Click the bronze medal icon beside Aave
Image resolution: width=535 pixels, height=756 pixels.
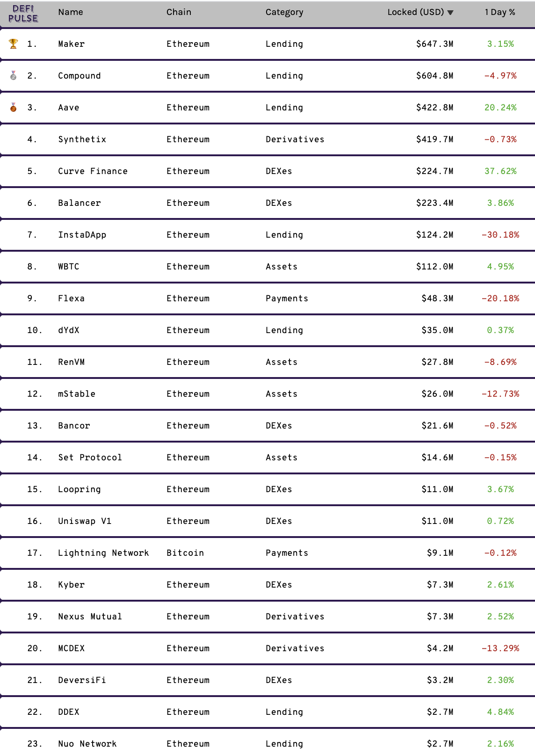coord(14,107)
